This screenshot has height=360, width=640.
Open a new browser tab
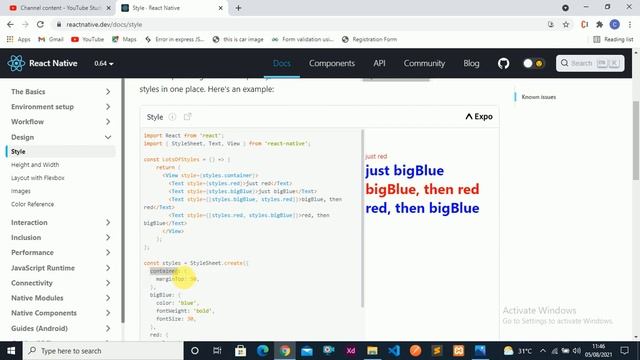[238, 8]
